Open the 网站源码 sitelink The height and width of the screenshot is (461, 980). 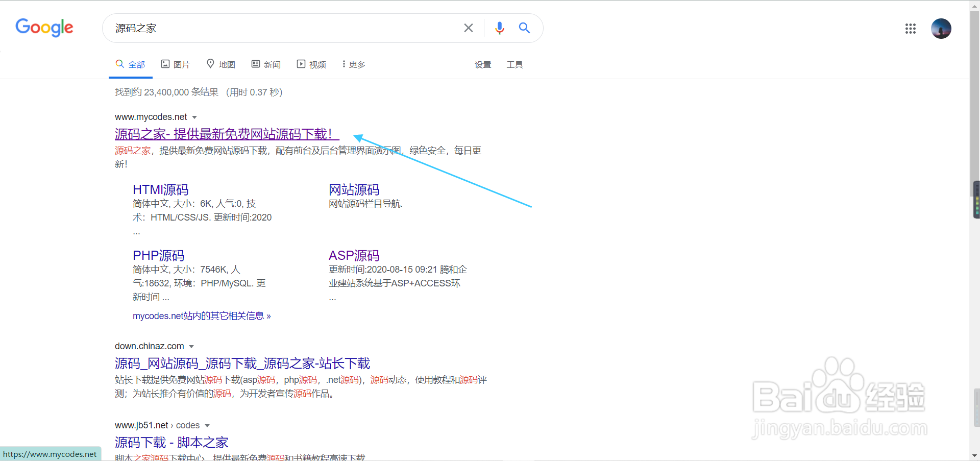354,190
